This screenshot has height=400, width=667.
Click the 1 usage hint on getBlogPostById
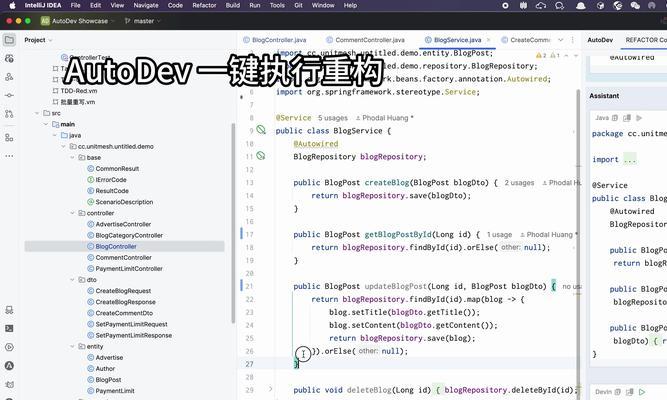[x=499, y=234]
